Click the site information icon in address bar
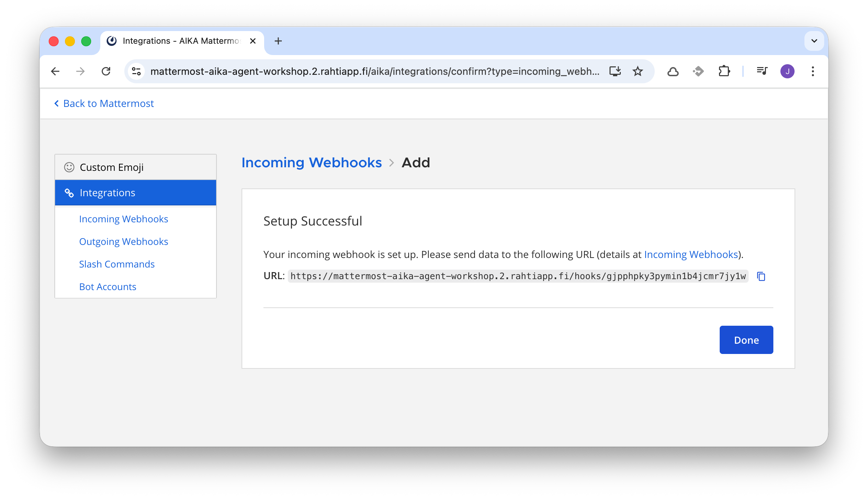This screenshot has height=499, width=868. pyautogui.click(x=136, y=71)
